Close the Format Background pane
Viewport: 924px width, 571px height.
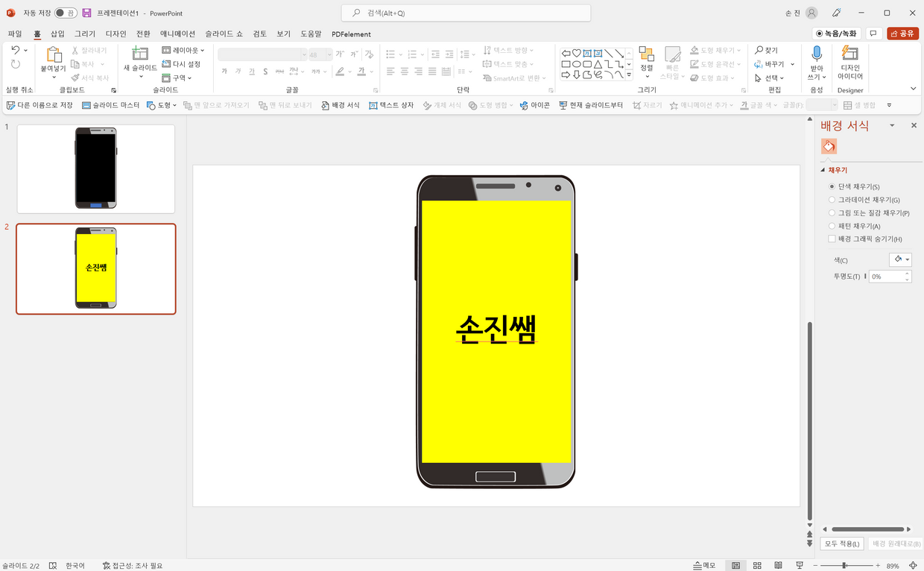914,125
